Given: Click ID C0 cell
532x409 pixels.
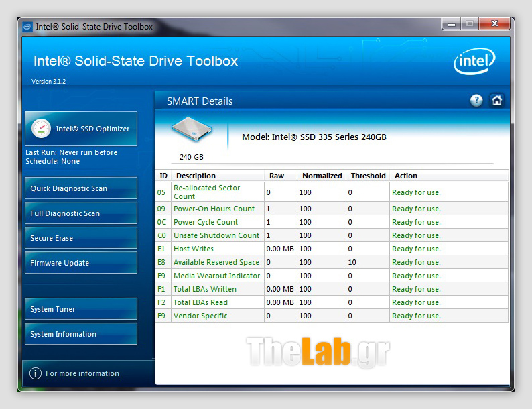Looking at the screenshot, I should 161,235.
